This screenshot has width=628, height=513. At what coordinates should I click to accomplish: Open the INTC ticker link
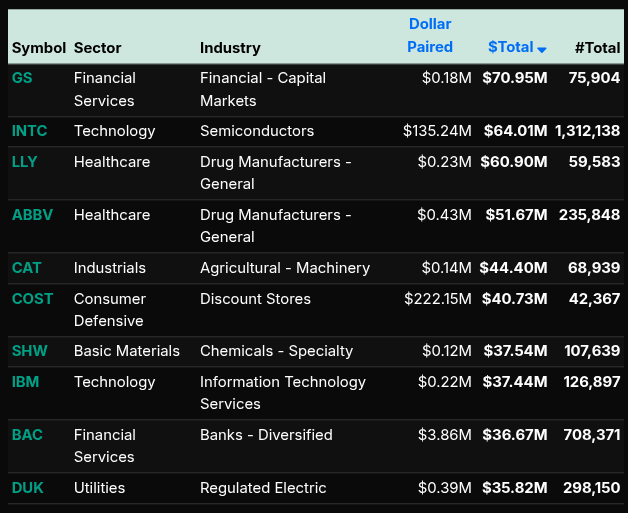(x=29, y=131)
